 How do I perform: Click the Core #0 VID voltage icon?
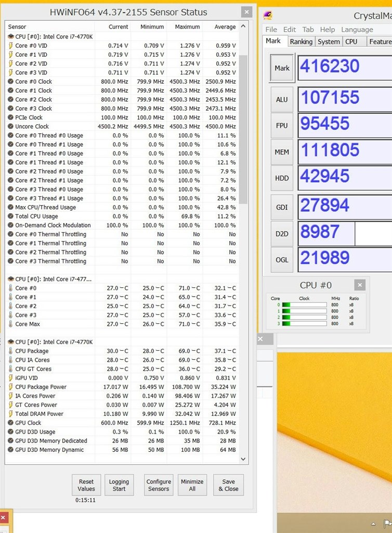tap(10, 46)
